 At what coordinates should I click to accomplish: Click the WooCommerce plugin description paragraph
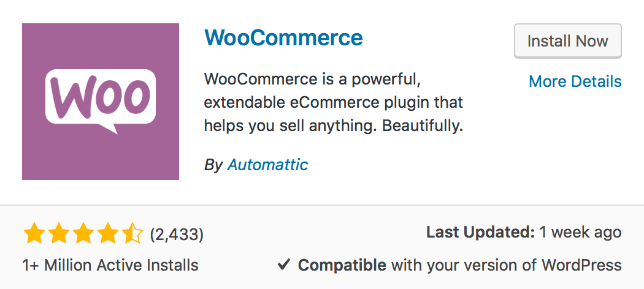(x=334, y=102)
